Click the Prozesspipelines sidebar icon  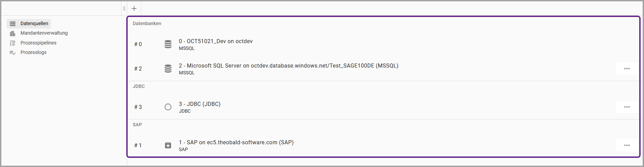[x=13, y=43]
